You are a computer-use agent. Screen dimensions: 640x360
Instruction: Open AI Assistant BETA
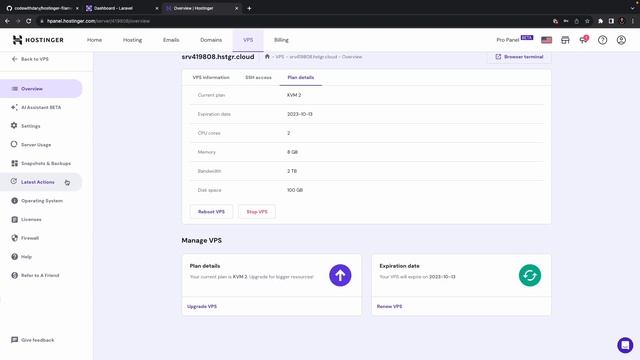41,107
